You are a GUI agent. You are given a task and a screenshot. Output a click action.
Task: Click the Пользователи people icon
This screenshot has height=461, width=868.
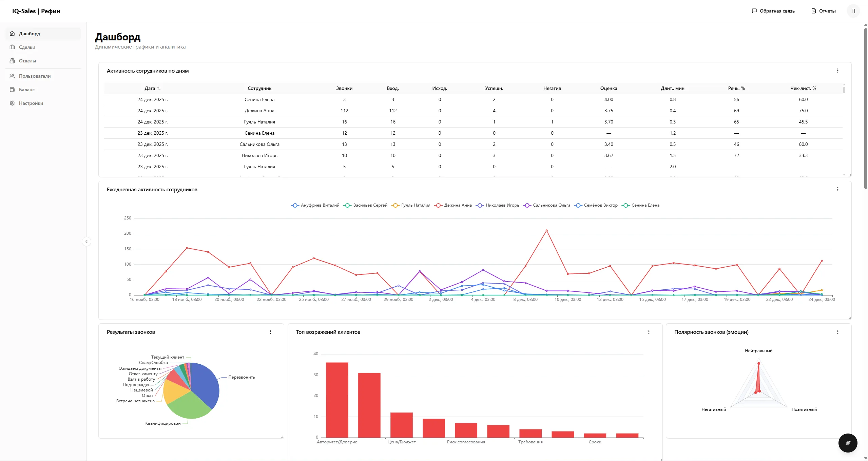(x=12, y=76)
